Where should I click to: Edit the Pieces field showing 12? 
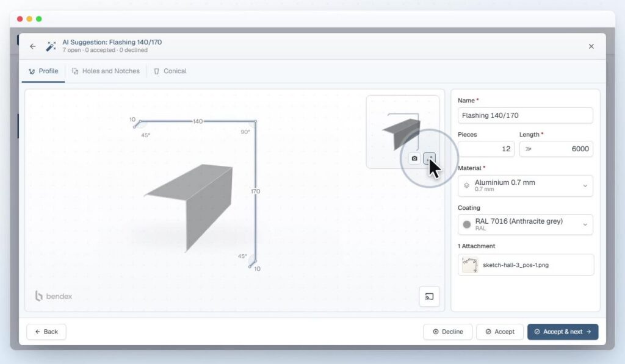(x=486, y=149)
